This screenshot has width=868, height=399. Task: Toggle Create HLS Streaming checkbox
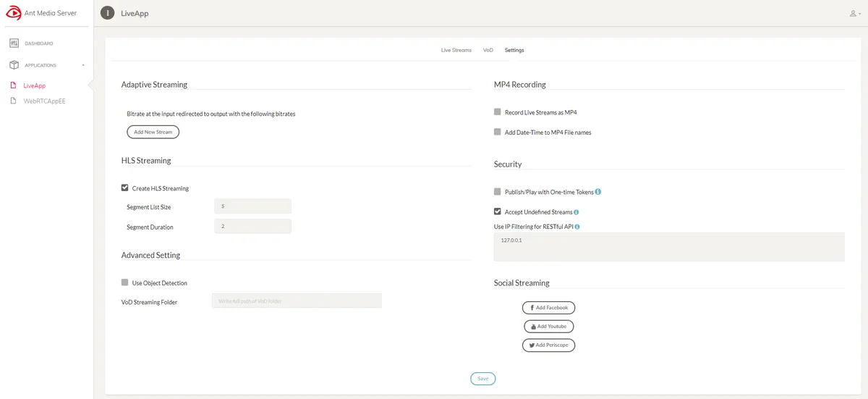coord(125,188)
